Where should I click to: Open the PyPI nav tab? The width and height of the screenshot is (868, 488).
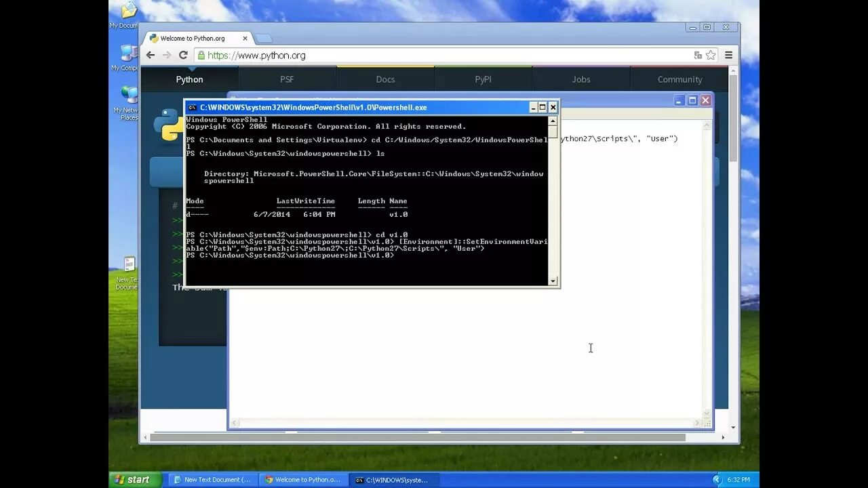(483, 79)
